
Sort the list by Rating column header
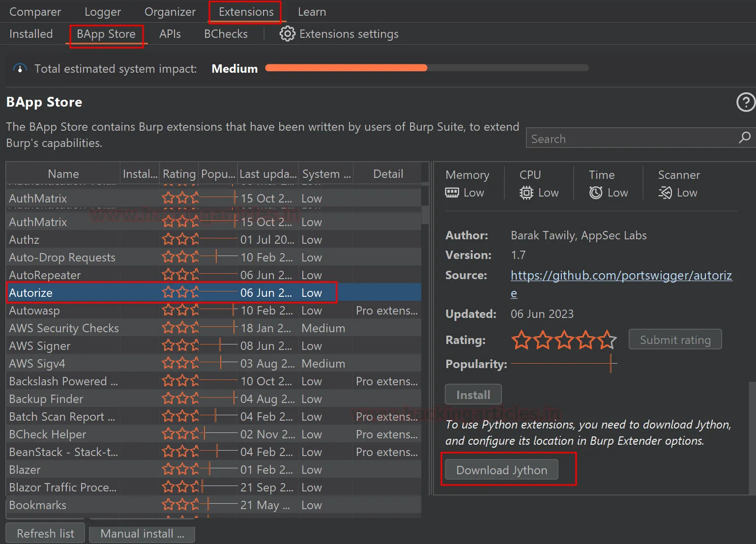(x=179, y=174)
